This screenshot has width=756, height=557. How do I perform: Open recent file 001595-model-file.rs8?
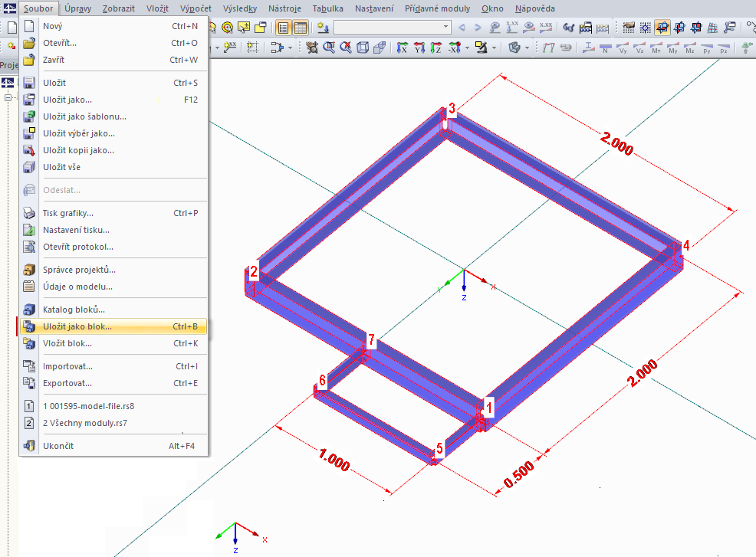(x=113, y=406)
